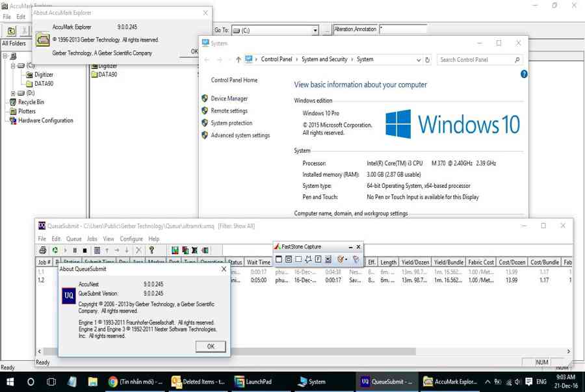Click the move job up arrow in QueueSubmit
Viewport: 585px width, 392px height.
point(107,250)
